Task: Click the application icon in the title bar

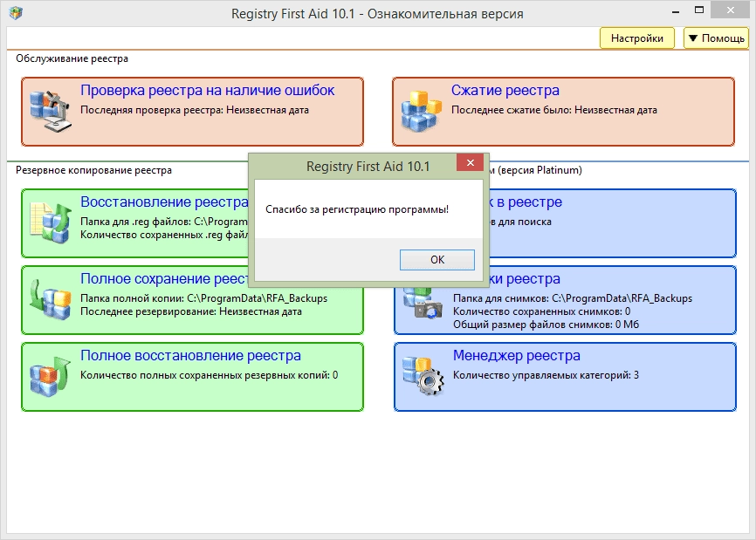Action: pos(16,12)
